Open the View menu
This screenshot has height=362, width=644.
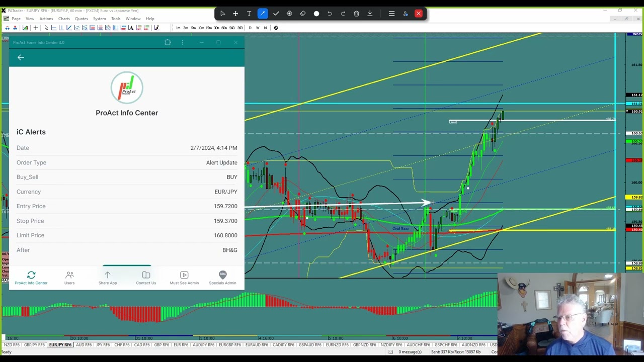coord(30,19)
